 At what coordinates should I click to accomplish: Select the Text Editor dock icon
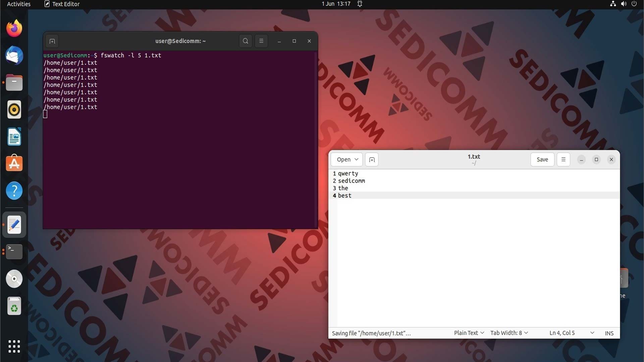[14, 225]
